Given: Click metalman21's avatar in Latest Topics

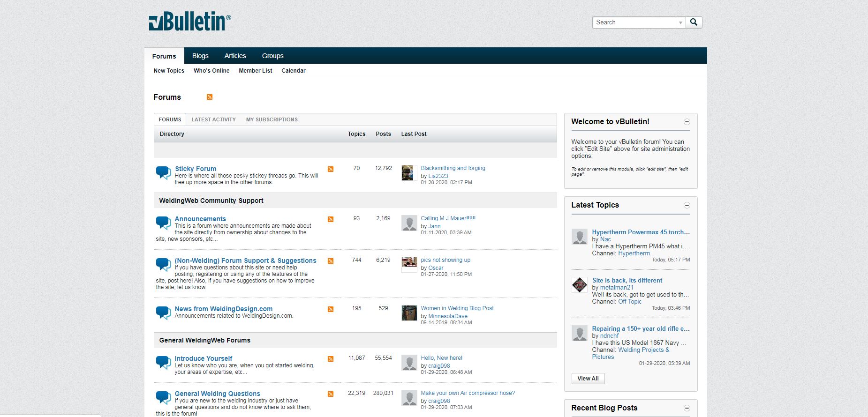Looking at the screenshot, I should pyautogui.click(x=580, y=285).
